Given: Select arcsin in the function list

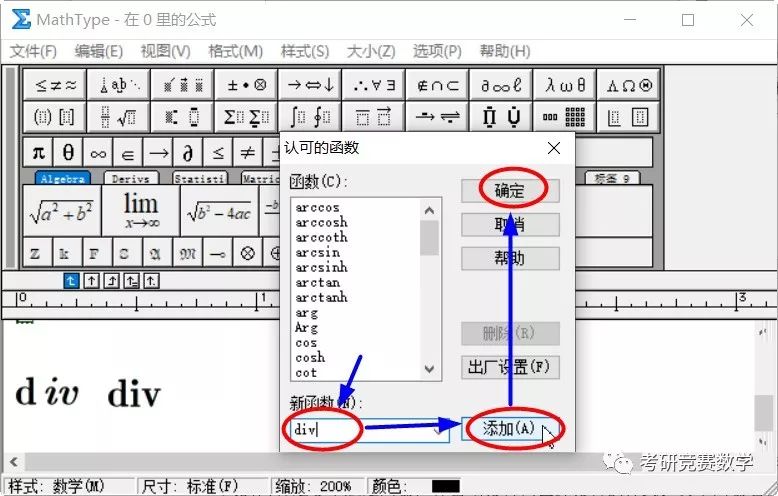Looking at the screenshot, I should click(x=318, y=252).
